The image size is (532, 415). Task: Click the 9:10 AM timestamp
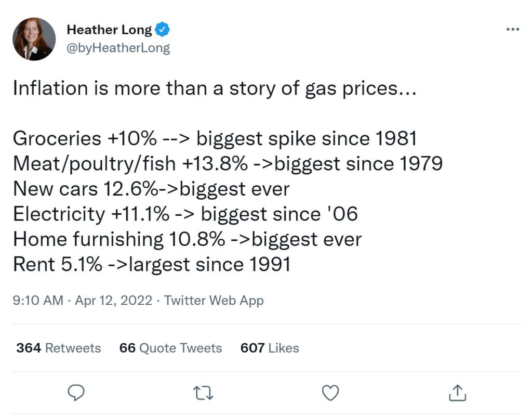click(38, 301)
